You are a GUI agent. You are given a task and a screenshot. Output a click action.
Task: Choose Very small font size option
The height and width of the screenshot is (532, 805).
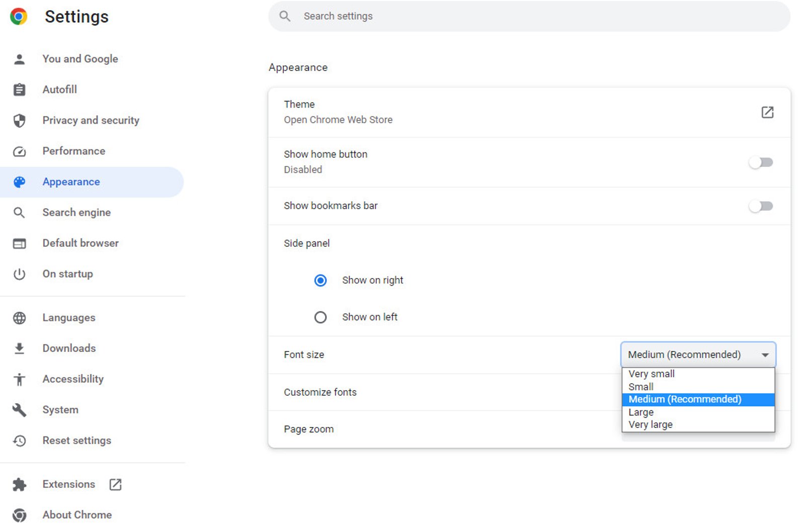(x=698, y=374)
